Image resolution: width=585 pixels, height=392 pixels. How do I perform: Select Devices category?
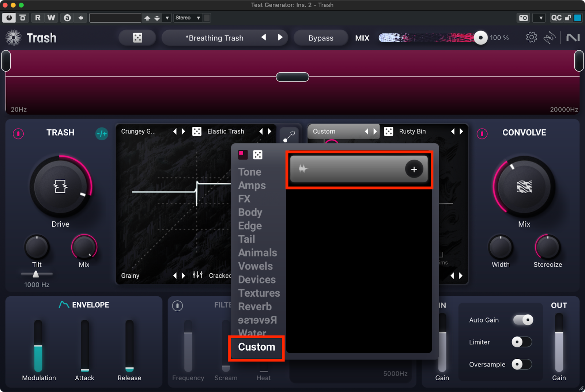pyautogui.click(x=257, y=279)
